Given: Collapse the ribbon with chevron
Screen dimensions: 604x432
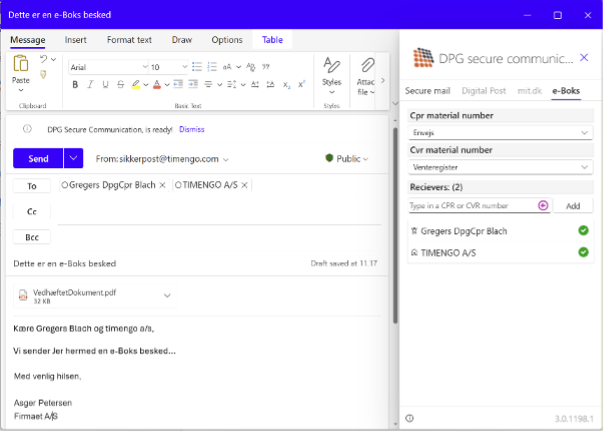Looking at the screenshot, I should pyautogui.click(x=395, y=103).
